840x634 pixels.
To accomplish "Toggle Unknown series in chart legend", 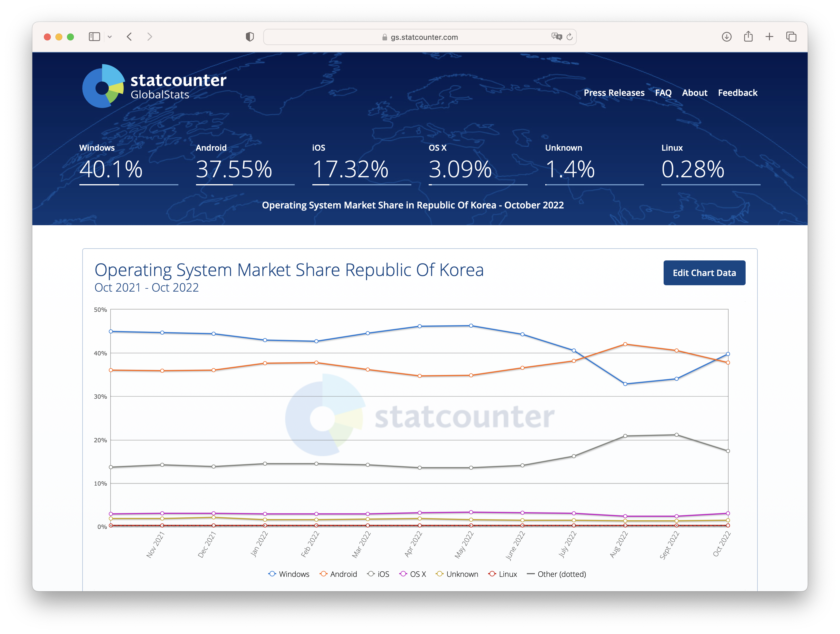I will (x=457, y=574).
